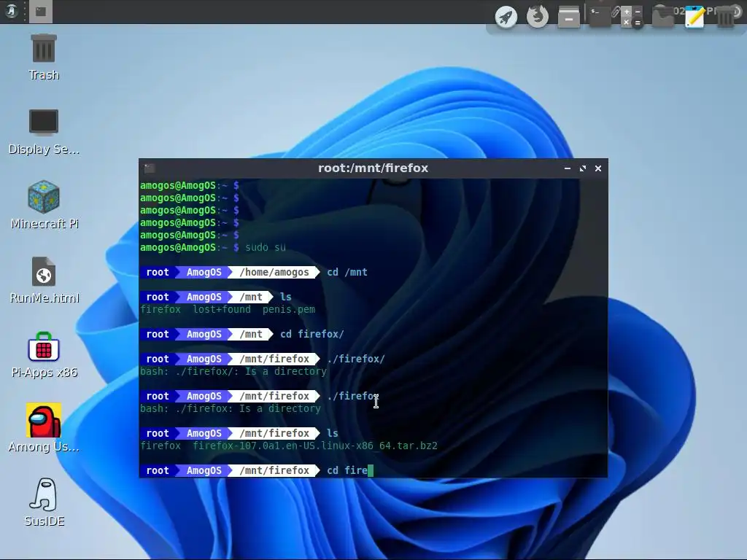Open the notepad with pencil dock icon

[694, 17]
